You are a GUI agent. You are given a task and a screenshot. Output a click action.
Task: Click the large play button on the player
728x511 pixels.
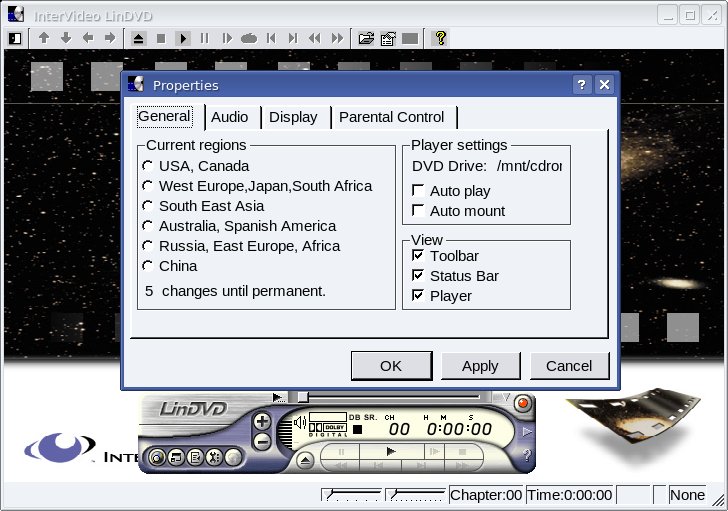click(x=391, y=451)
